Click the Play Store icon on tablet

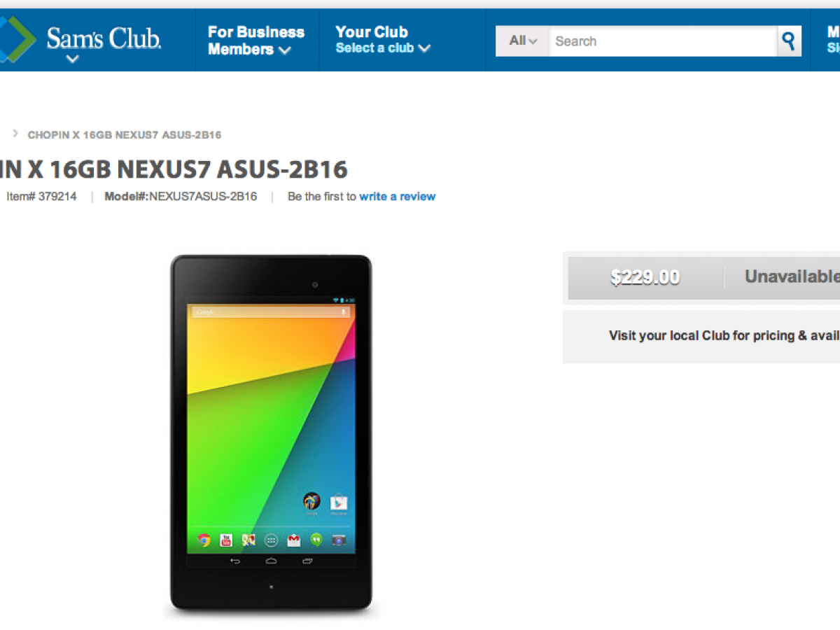point(339,502)
